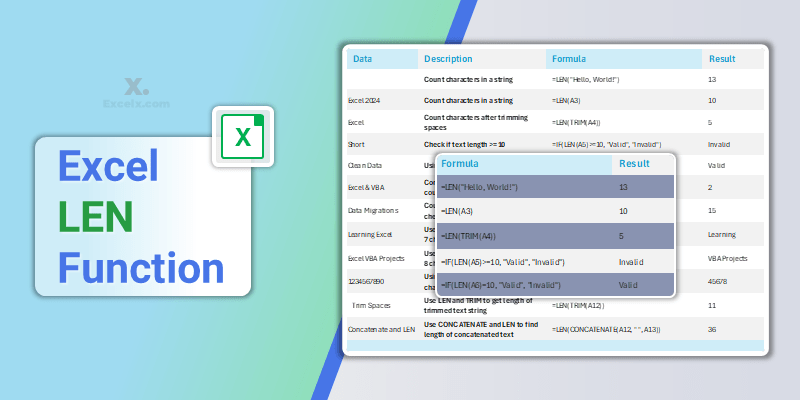
Task: Click result '5' in the enlarged popup
Action: [621, 236]
